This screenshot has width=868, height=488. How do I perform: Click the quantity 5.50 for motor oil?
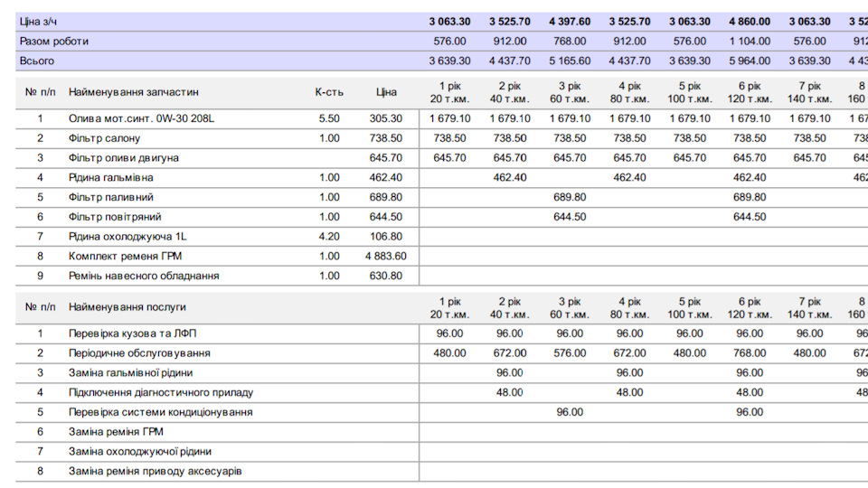[x=329, y=118]
